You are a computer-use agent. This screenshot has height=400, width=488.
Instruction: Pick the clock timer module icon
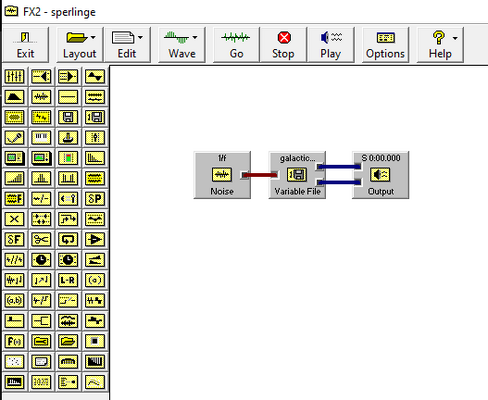pos(41,260)
